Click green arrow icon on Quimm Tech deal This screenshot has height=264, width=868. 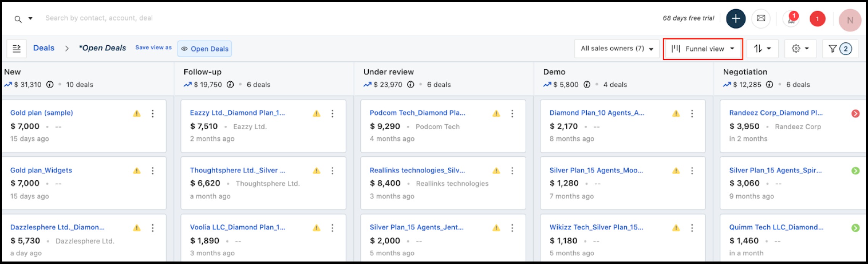click(855, 228)
